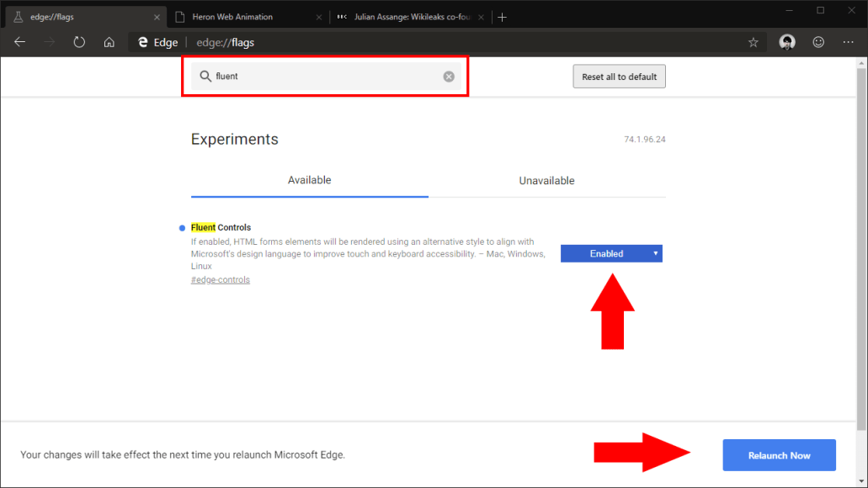
Task: Clear the fluent search text
Action: [449, 77]
